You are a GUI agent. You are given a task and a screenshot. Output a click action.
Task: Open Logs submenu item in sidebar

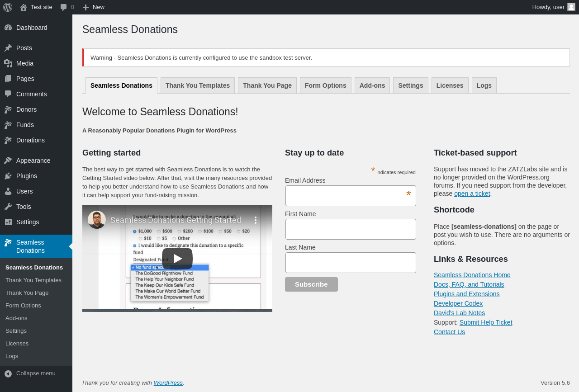(x=36, y=356)
